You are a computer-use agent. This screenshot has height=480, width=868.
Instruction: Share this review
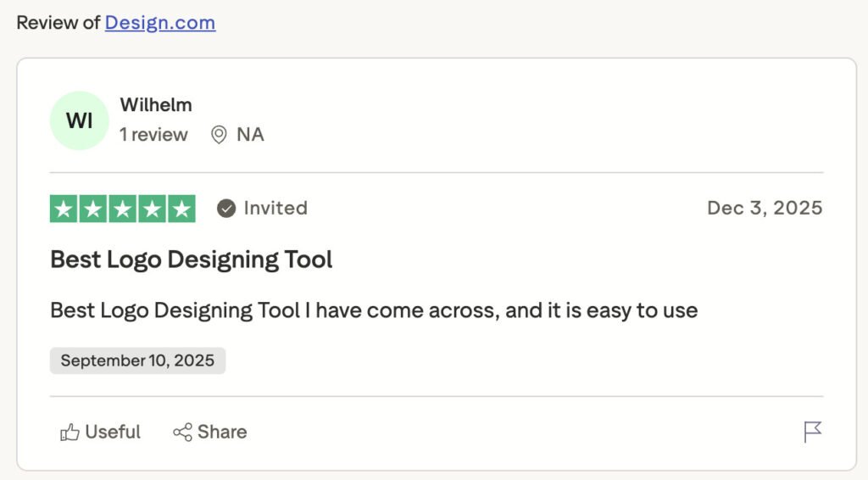point(210,432)
